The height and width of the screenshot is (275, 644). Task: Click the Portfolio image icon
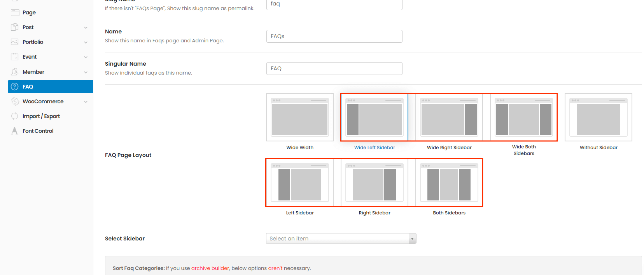[x=15, y=42]
